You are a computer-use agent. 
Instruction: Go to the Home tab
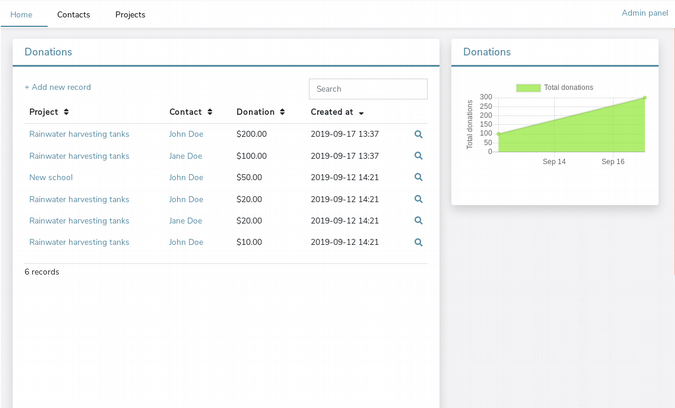tap(21, 15)
